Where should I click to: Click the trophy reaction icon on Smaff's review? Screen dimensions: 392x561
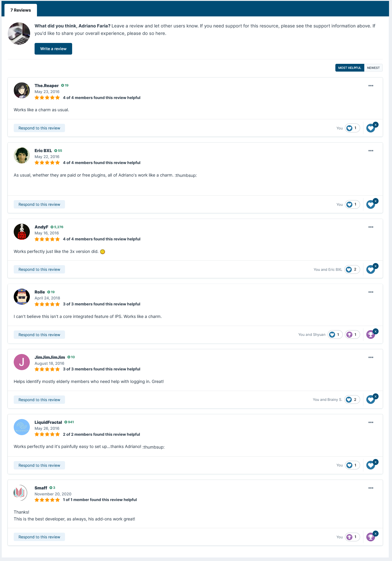371,537
